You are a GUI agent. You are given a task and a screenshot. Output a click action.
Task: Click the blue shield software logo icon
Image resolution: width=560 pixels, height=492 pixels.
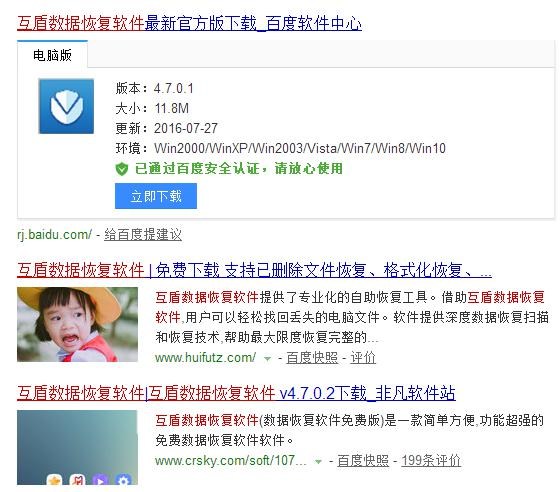66,106
